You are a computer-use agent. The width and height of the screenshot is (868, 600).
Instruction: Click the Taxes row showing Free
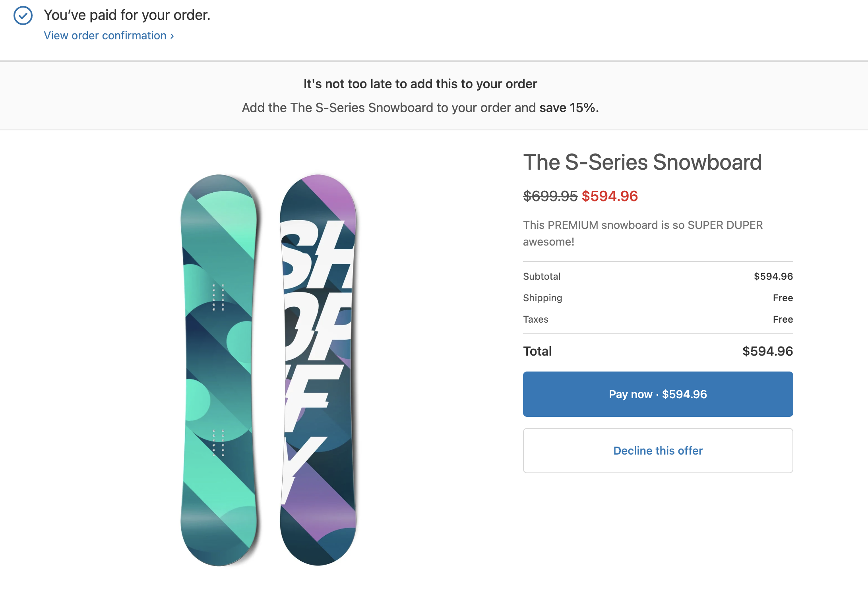pos(658,319)
